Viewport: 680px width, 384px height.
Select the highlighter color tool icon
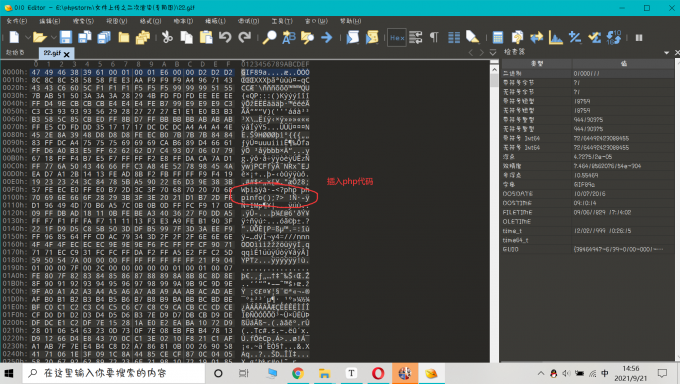pyautogui.click(x=472, y=37)
